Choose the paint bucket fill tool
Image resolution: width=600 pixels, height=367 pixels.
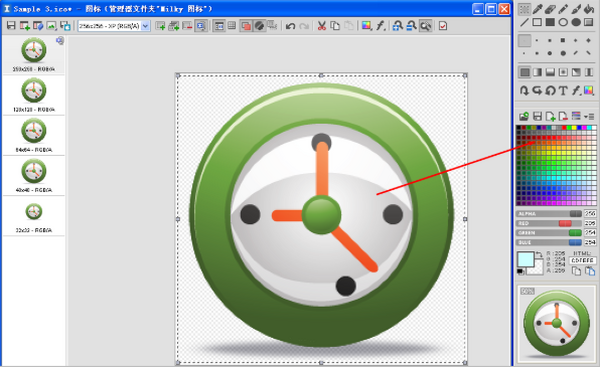pyautogui.click(x=589, y=9)
